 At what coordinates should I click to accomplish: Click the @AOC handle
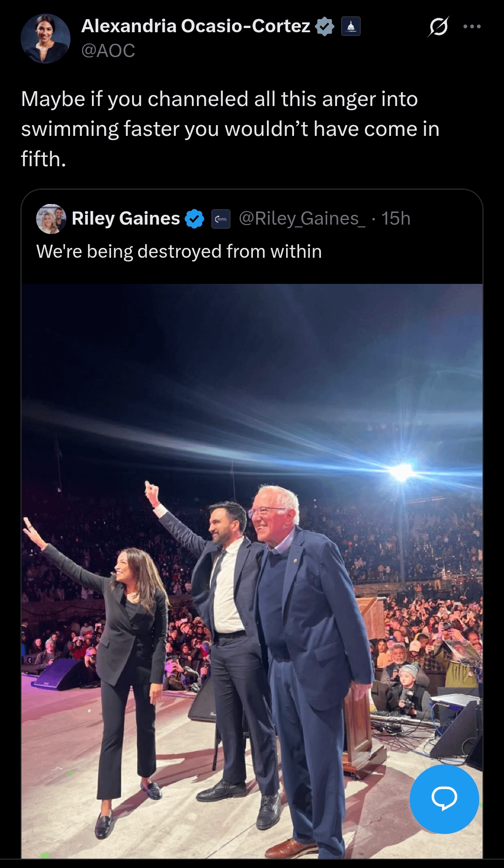[x=108, y=50]
